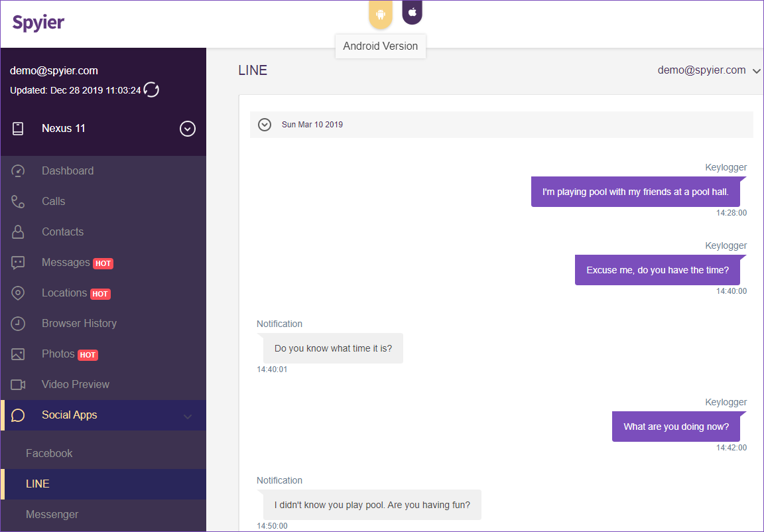Screen dimensions: 764x532
Task: Click message "Do you know what time it is?"
Action: (334, 348)
